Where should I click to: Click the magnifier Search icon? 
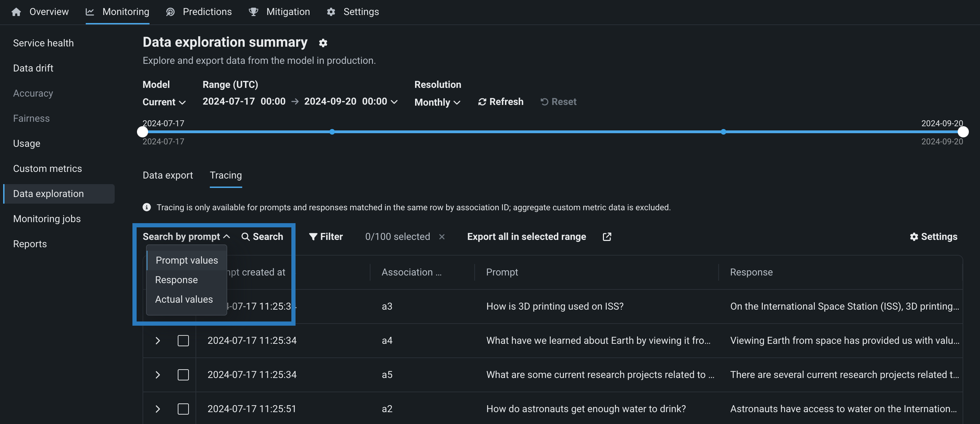pos(245,237)
